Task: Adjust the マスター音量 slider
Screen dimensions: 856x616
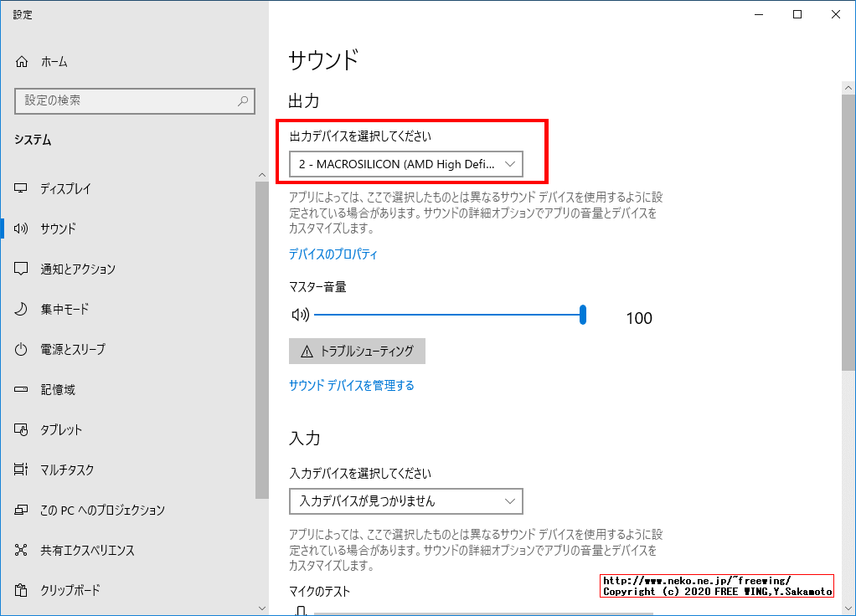Action: (583, 316)
